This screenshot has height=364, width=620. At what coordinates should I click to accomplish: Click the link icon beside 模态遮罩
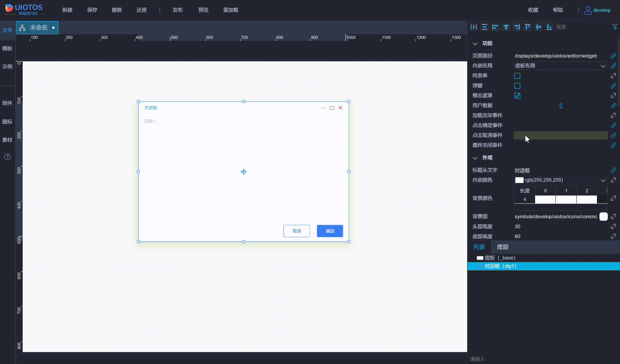613,96
